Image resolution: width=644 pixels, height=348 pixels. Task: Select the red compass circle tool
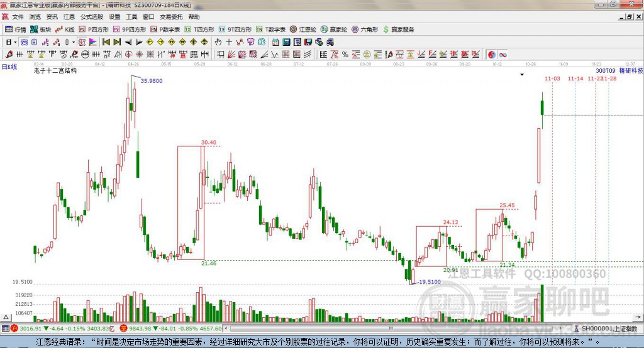(x=128, y=54)
